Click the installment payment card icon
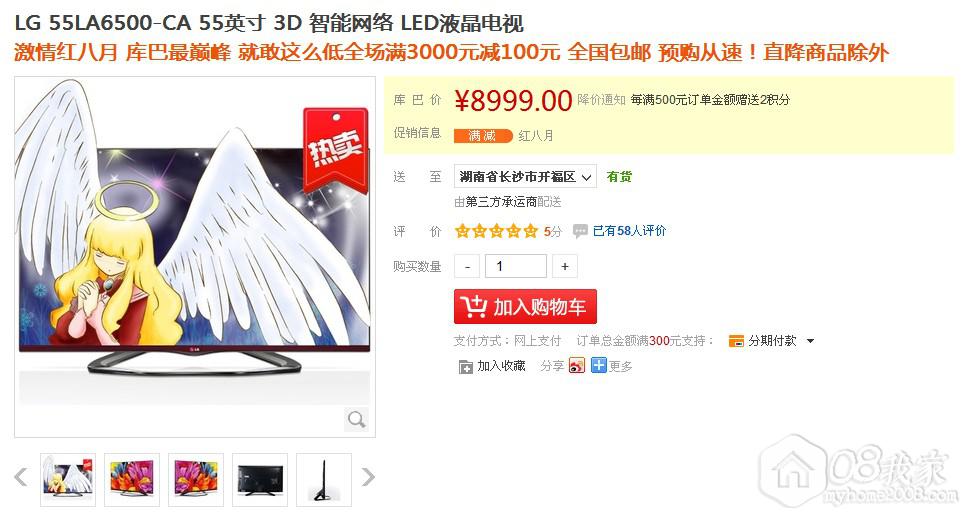This screenshot has width=965, height=513. [736, 341]
